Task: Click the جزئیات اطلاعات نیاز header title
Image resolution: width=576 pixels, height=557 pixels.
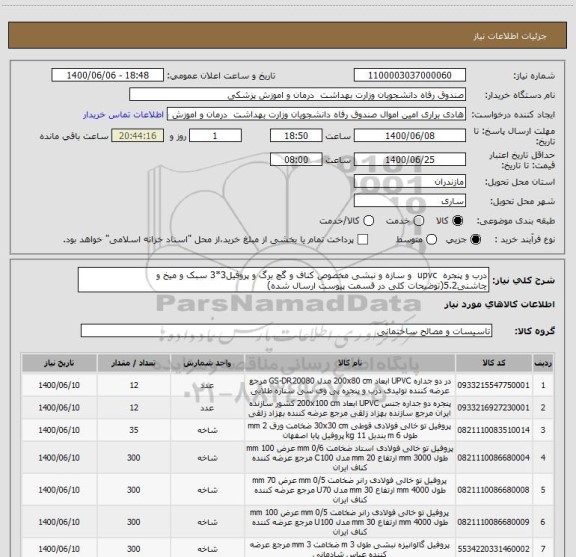Action: (x=510, y=36)
